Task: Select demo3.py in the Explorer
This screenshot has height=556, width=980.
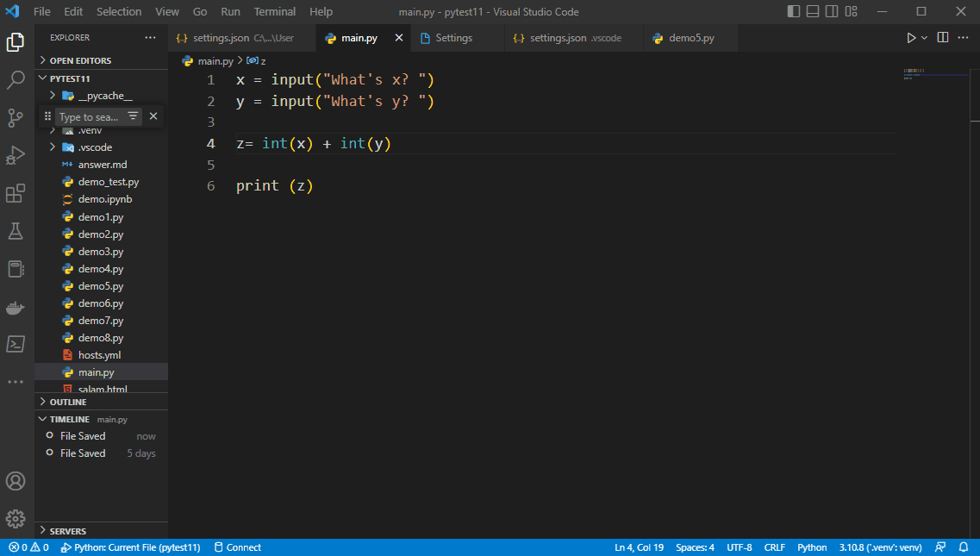Action: [99, 251]
